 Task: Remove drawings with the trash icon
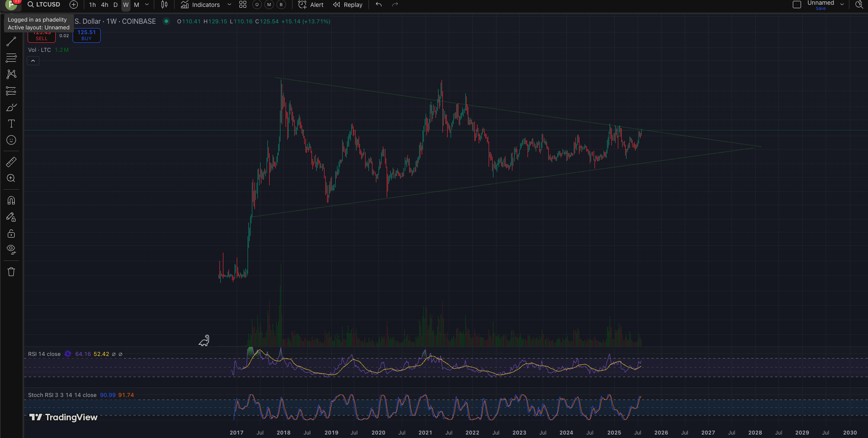coord(11,272)
